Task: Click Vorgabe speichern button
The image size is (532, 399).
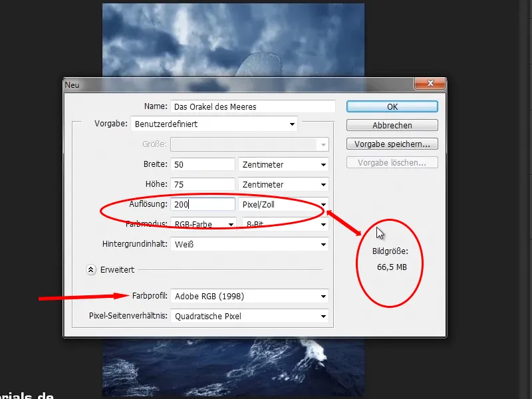Action: point(392,144)
